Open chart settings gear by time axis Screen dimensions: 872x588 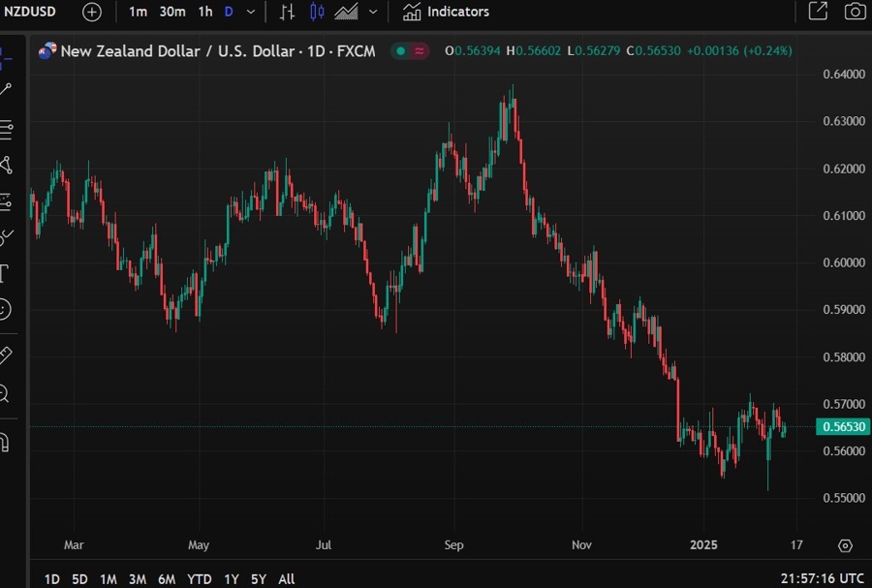point(845,545)
